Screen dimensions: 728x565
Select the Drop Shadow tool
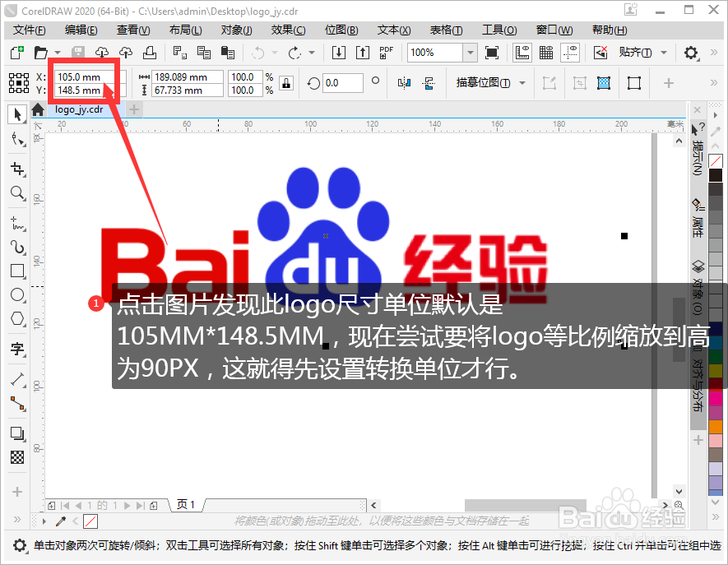[17, 433]
